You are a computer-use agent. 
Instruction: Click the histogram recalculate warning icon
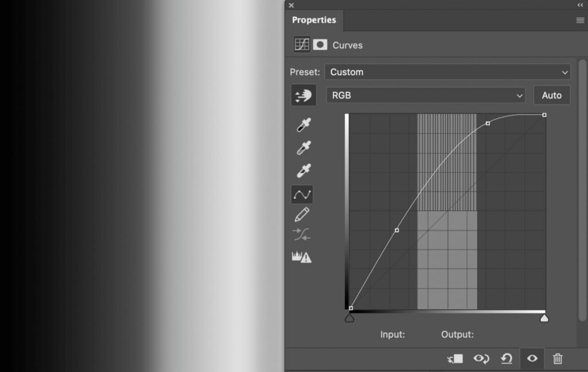coord(301,257)
